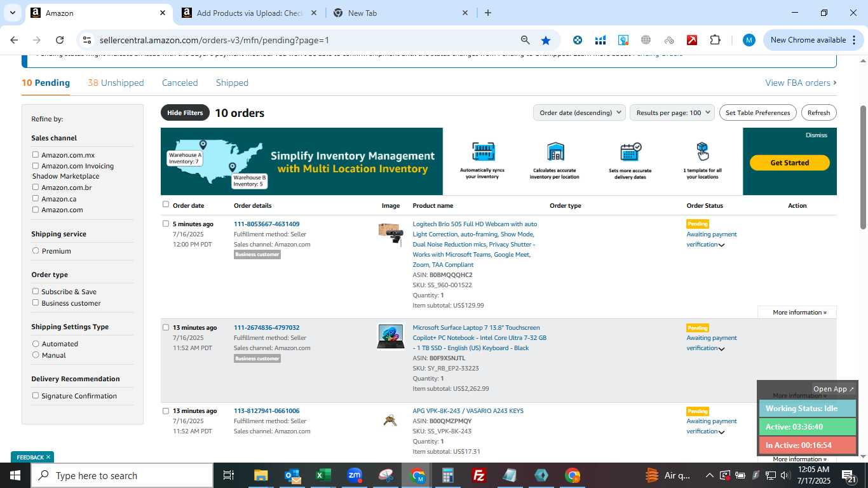
Task: Check the Amazon.com Invoicing Shadow Marketplace filter
Action: click(x=36, y=166)
